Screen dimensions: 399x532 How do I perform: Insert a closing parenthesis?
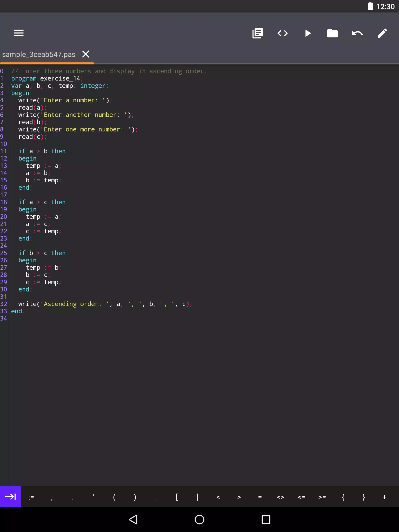135,497
